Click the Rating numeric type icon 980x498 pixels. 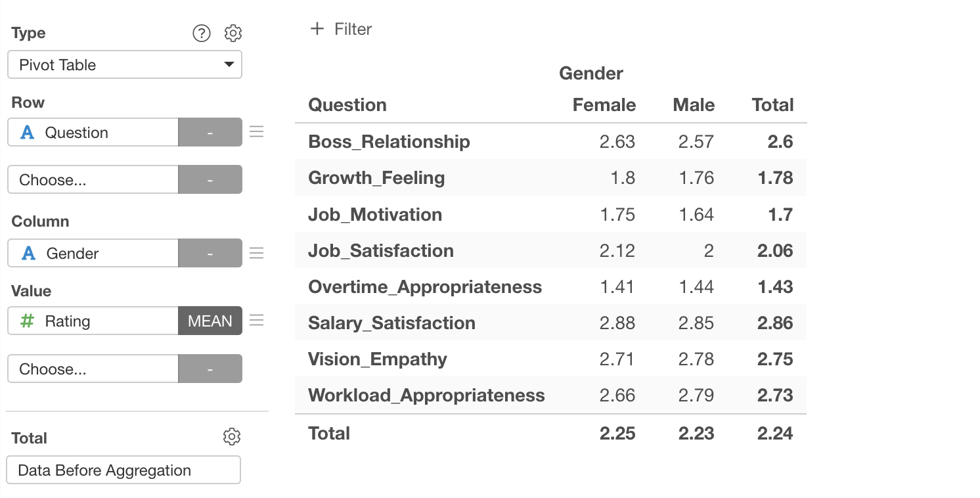28,321
